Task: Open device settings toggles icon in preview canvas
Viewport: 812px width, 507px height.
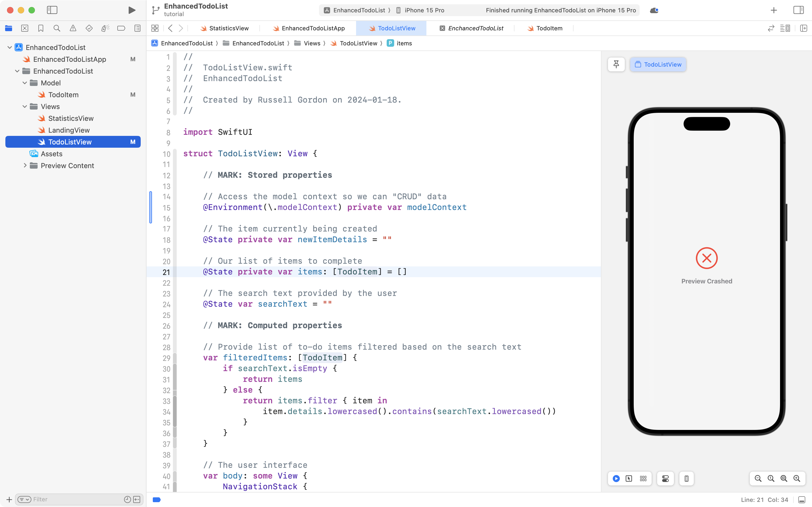Action: (x=665, y=479)
